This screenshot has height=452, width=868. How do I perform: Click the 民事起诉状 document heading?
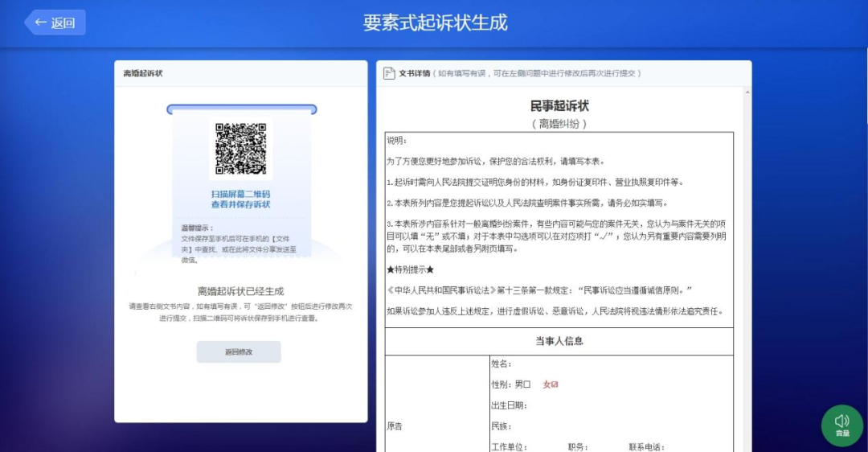click(559, 106)
